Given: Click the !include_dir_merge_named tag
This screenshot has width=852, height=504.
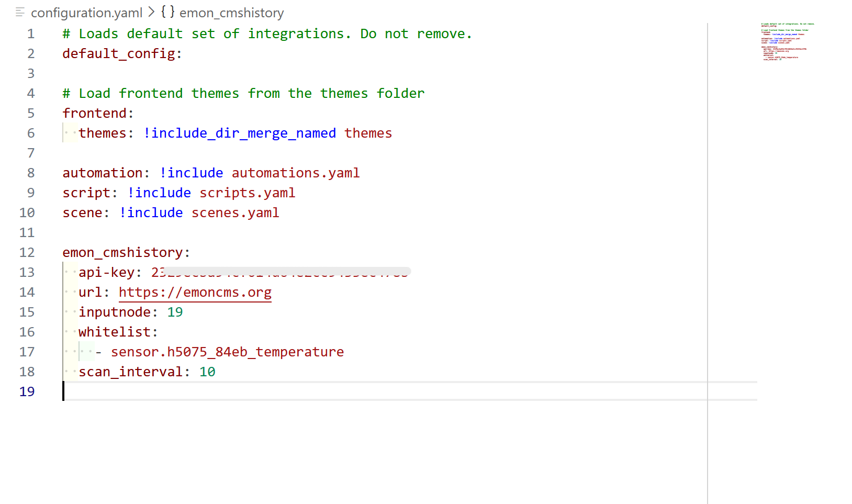Looking at the screenshot, I should [x=239, y=133].
